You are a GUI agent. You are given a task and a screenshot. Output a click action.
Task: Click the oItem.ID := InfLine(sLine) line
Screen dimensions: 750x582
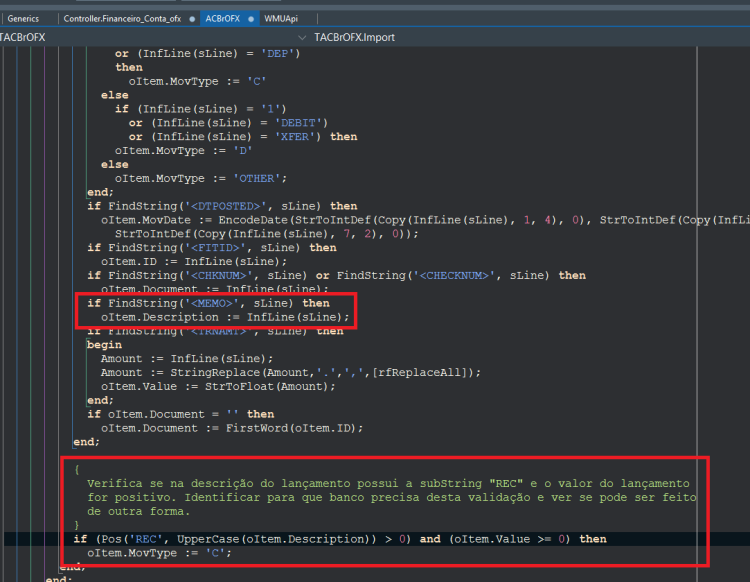click(194, 262)
